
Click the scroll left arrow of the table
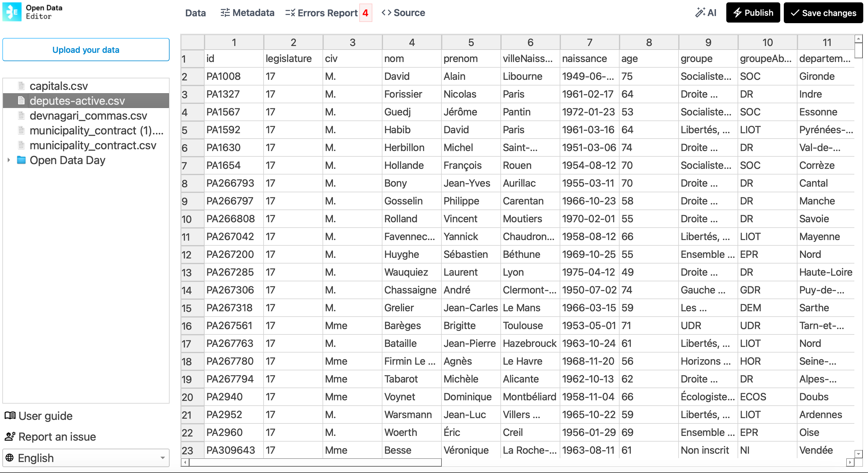[x=185, y=462]
